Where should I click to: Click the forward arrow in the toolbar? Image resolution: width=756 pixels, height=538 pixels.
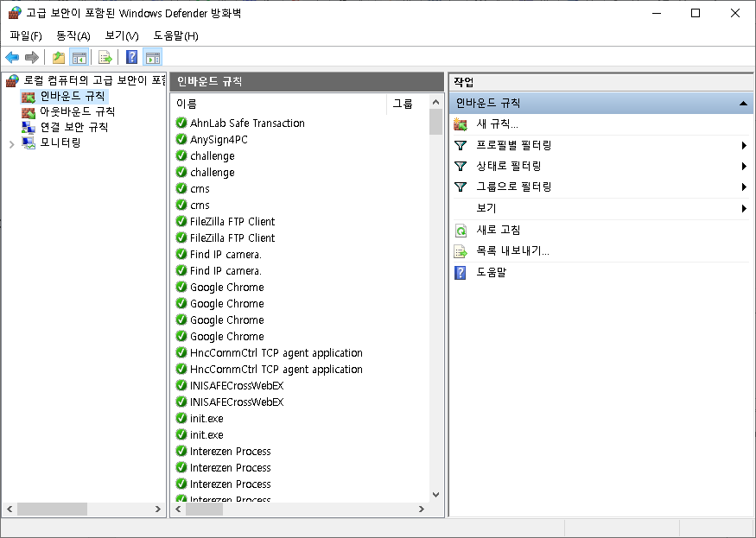click(x=32, y=57)
